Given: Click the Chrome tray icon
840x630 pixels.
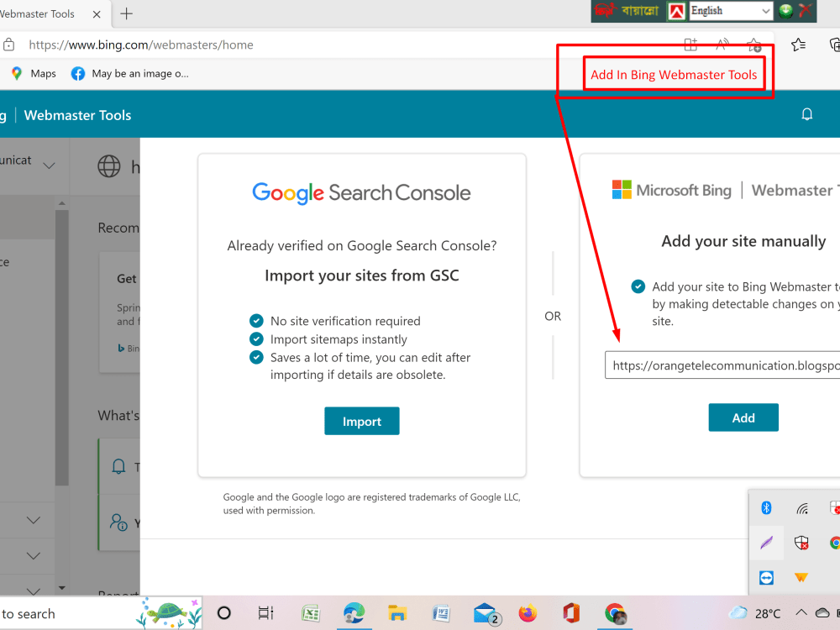Looking at the screenshot, I should [x=835, y=543].
